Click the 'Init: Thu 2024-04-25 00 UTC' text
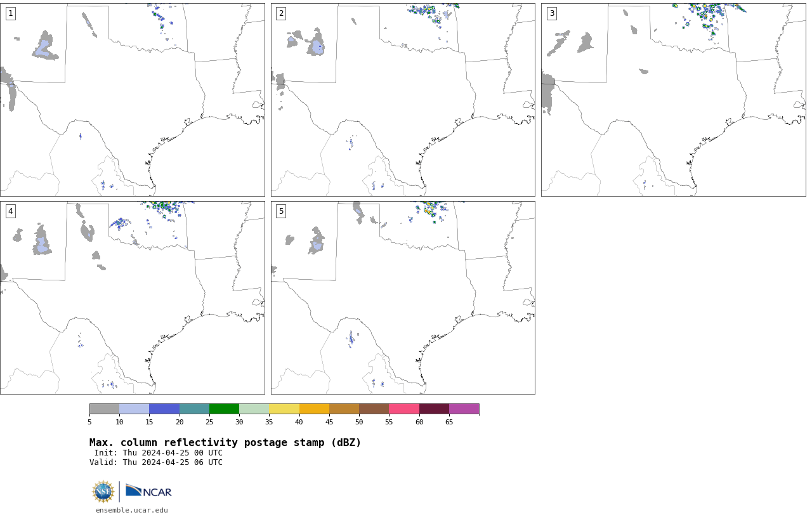 [x=159, y=453]
